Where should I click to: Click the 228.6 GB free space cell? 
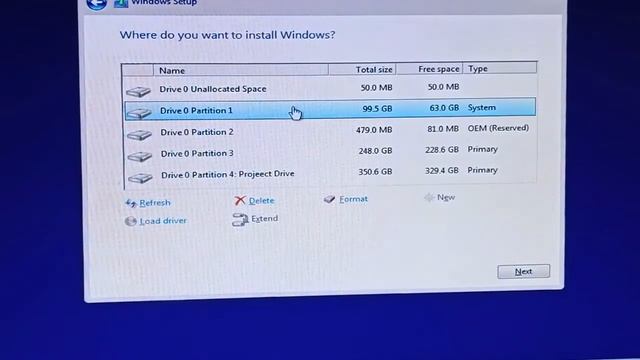click(442, 150)
